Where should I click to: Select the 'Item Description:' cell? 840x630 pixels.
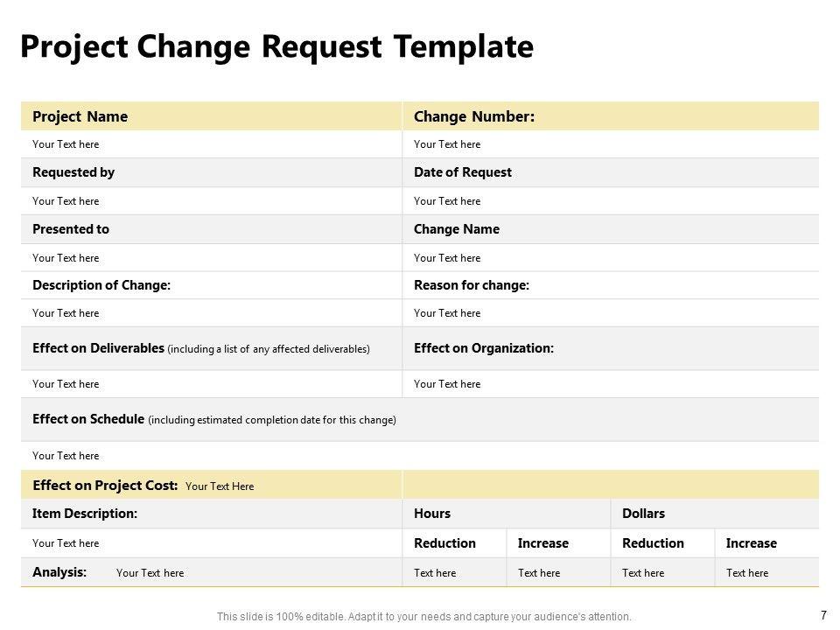click(x=85, y=514)
